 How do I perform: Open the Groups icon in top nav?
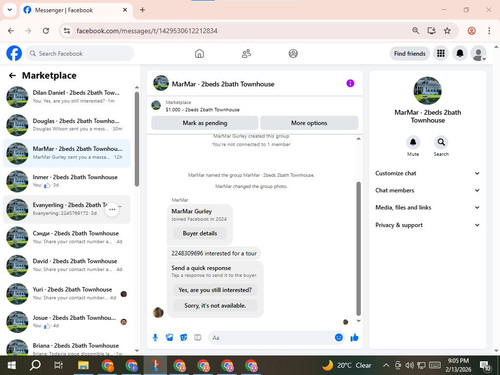293,53
